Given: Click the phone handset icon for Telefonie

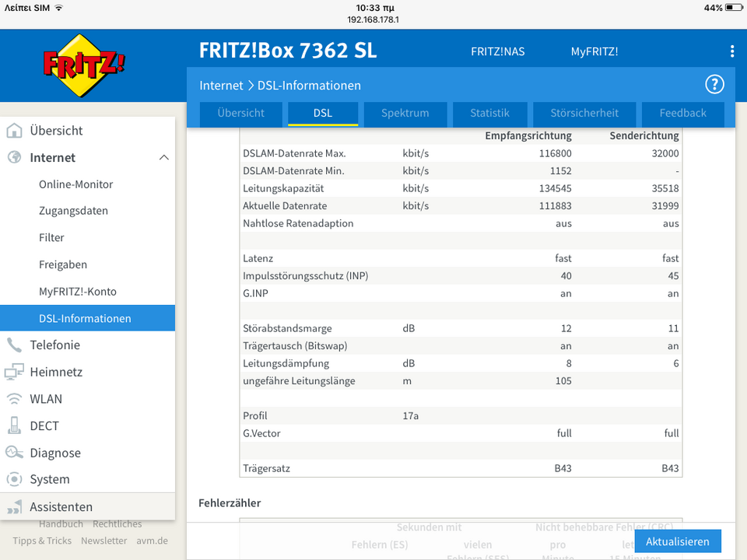Looking at the screenshot, I should click(x=14, y=345).
